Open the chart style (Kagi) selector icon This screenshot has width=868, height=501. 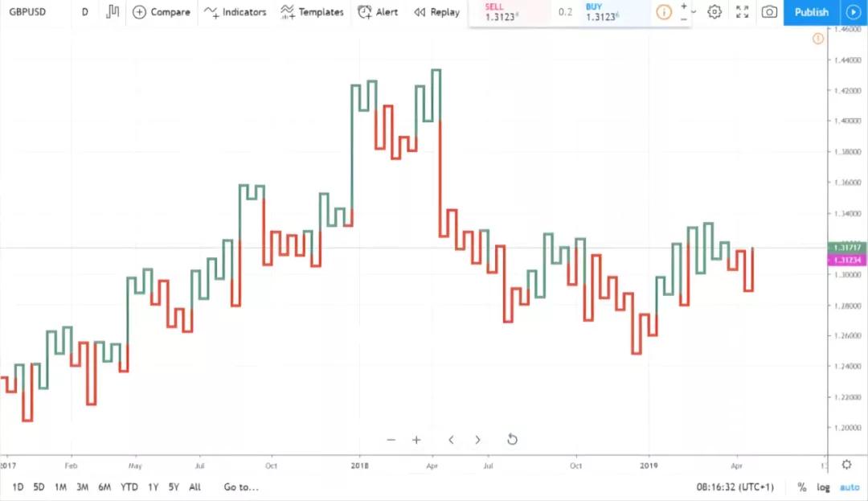coord(113,11)
